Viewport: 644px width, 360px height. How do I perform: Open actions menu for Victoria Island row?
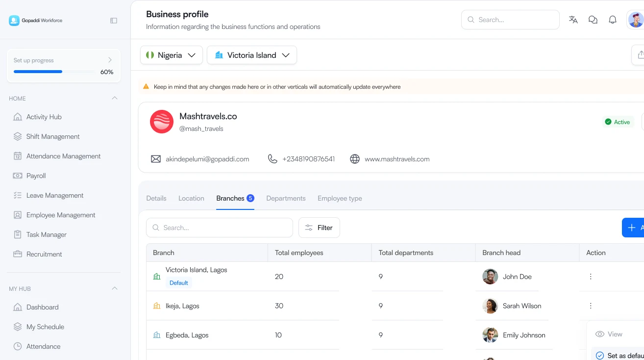(x=591, y=277)
